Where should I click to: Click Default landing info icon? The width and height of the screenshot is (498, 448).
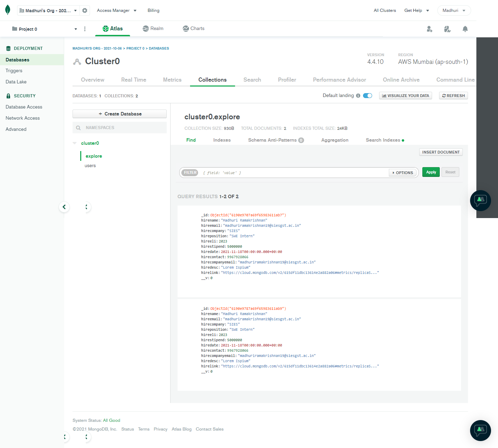(358, 96)
